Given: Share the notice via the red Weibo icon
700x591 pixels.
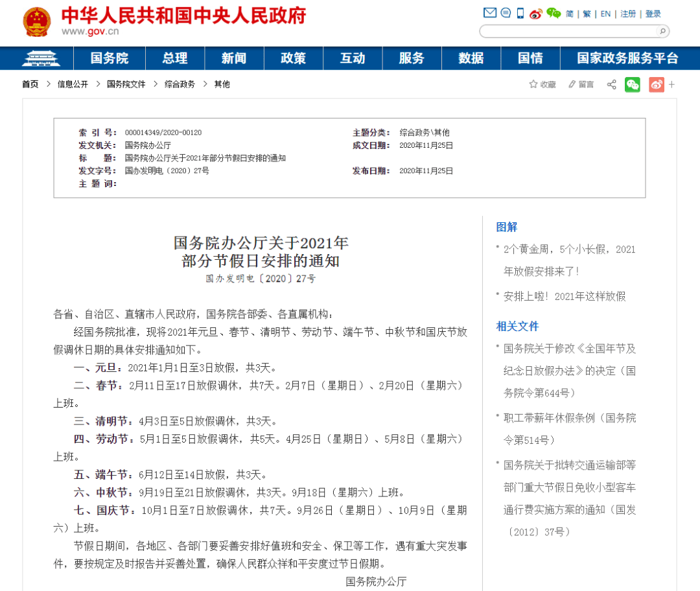Looking at the screenshot, I should point(657,84).
